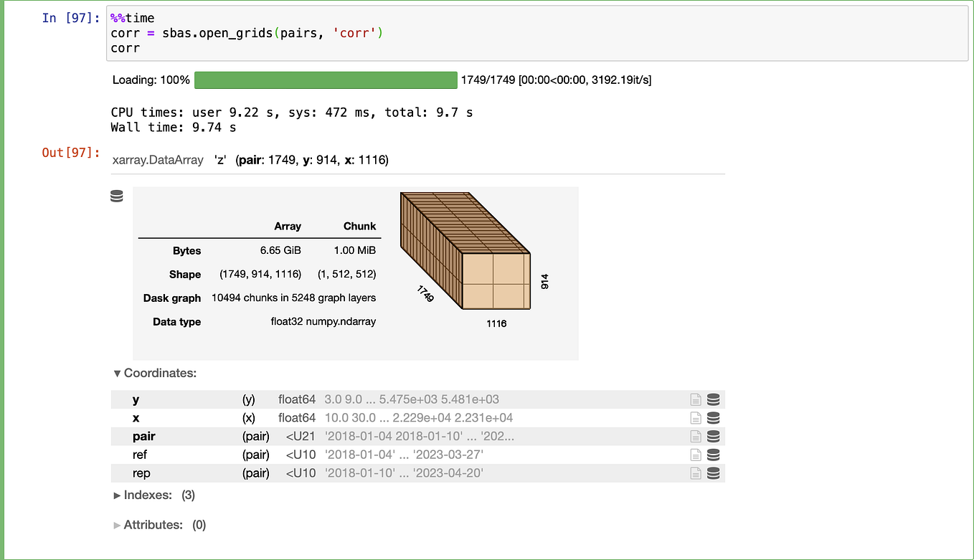Open the data repr icon for rep coordinate
The width and height of the screenshot is (974, 560).
pyautogui.click(x=696, y=473)
